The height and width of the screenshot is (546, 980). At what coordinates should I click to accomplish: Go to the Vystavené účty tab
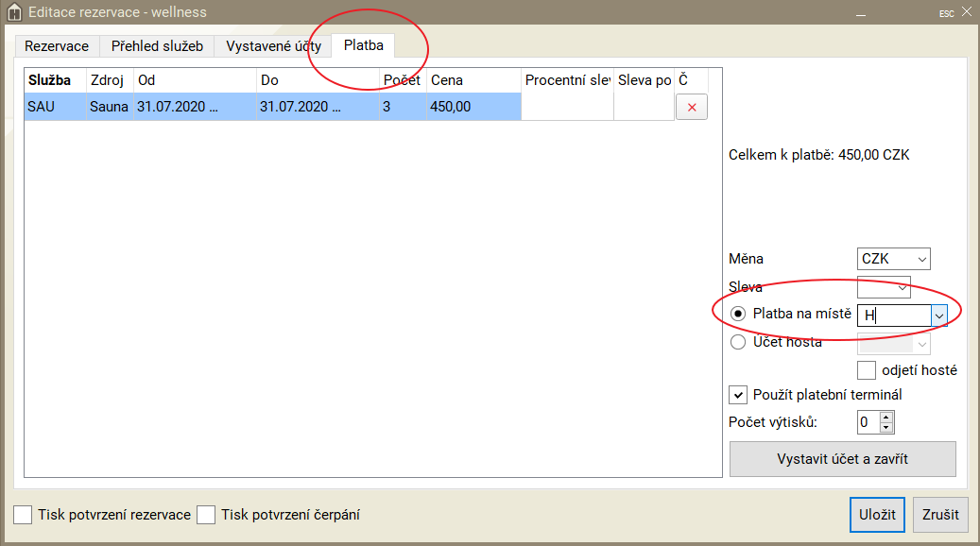coord(273,46)
